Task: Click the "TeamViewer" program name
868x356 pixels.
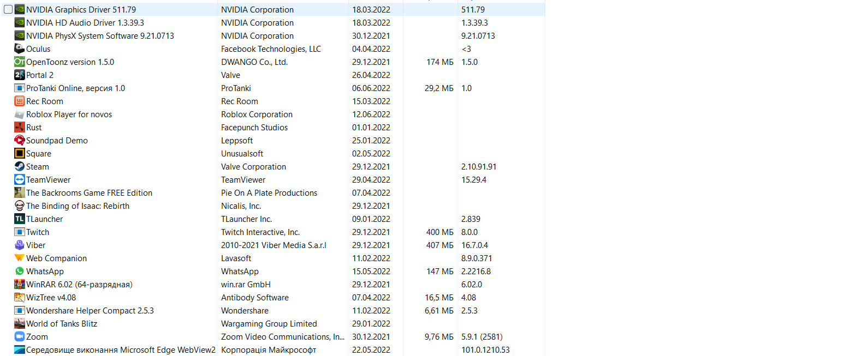Action: tap(49, 180)
